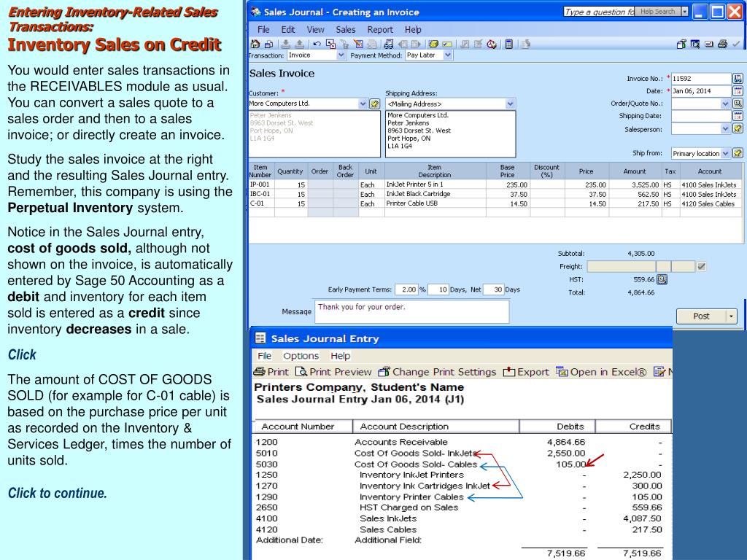This screenshot has height=560, width=747.
Task: Click the Post button
Action: click(x=701, y=316)
